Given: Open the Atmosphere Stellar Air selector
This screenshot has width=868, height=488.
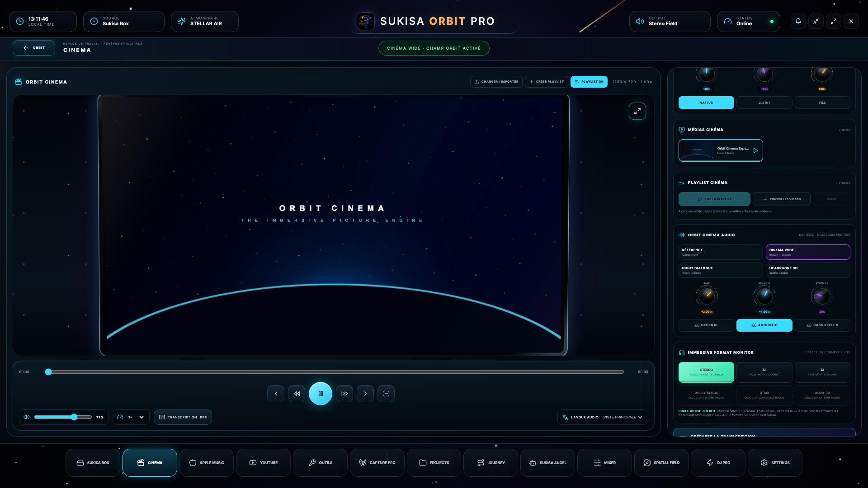Looking at the screenshot, I should (205, 21).
